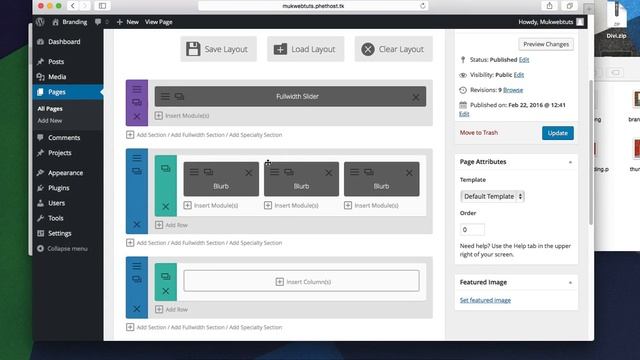Screen dimensions: 640x360
Task: Clone the third Blurb module
Action: pos(369,172)
